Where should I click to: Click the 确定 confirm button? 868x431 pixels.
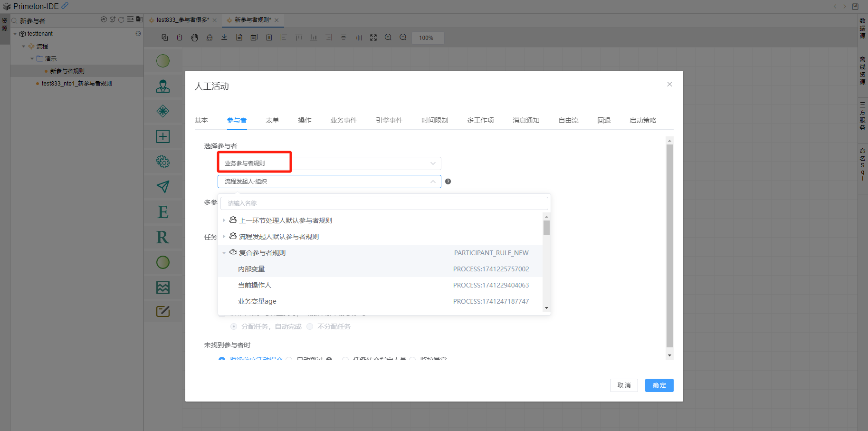[x=659, y=385]
